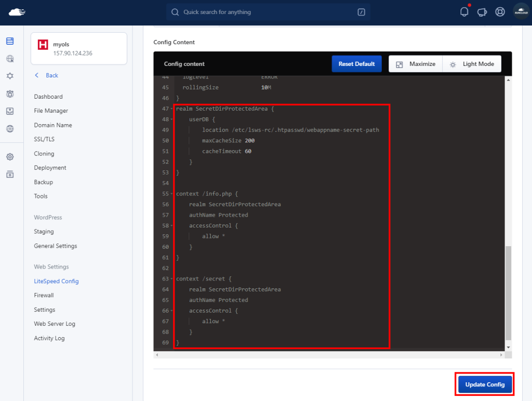This screenshot has width=532, height=401.
Task: Click the Back link
Action: click(52, 75)
